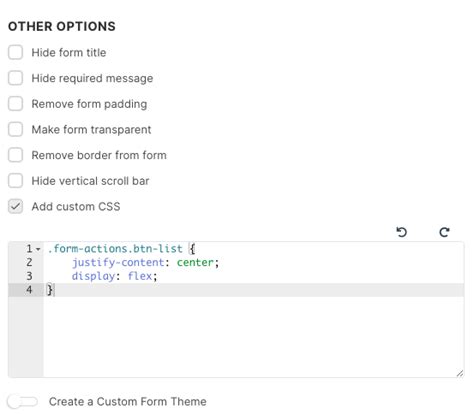Check Remove border from form
This screenshot has height=414, width=474.
tap(15, 155)
